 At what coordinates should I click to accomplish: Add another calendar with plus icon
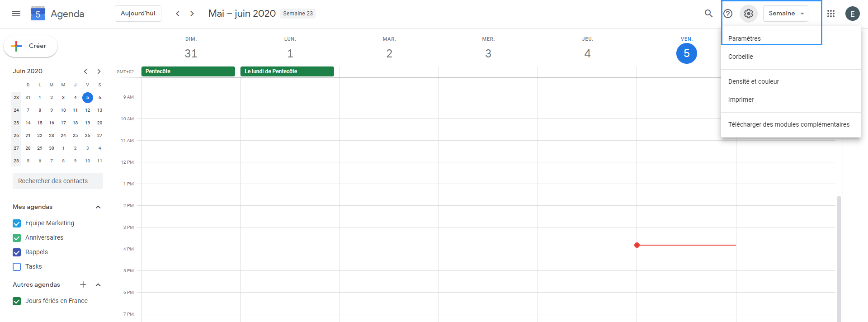tap(83, 284)
